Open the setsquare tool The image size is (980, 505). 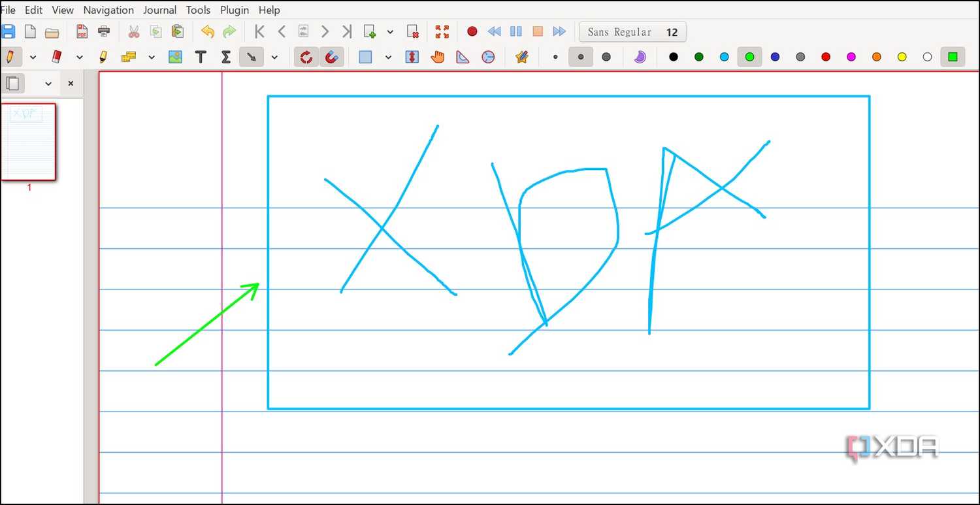tap(463, 57)
